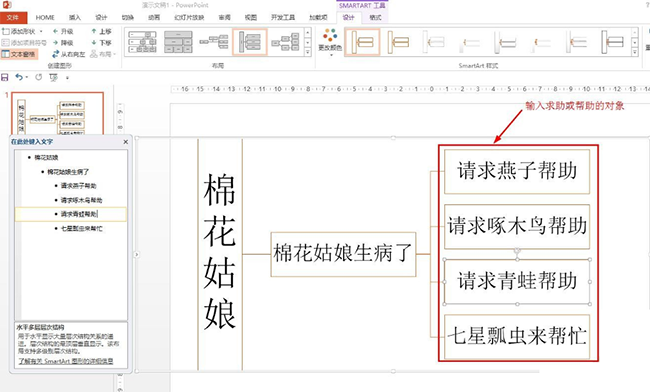
Task: Expand the SmartArt 样式 gallery More button
Action: pos(635,53)
